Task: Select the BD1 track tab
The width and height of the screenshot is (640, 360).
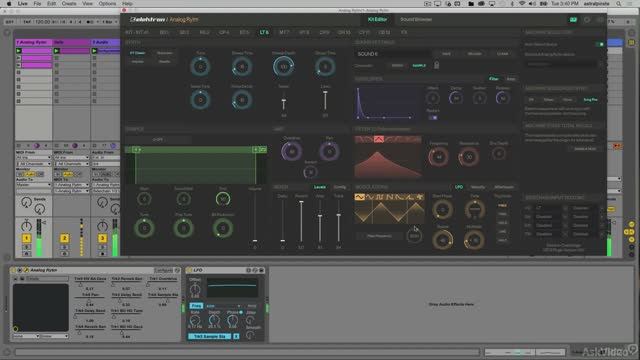Action: click(x=164, y=32)
